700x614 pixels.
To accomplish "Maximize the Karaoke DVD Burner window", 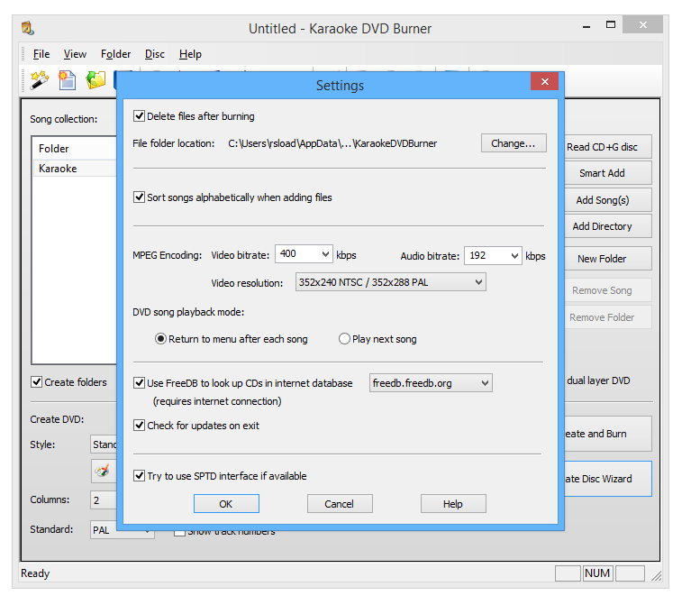I will [611, 25].
